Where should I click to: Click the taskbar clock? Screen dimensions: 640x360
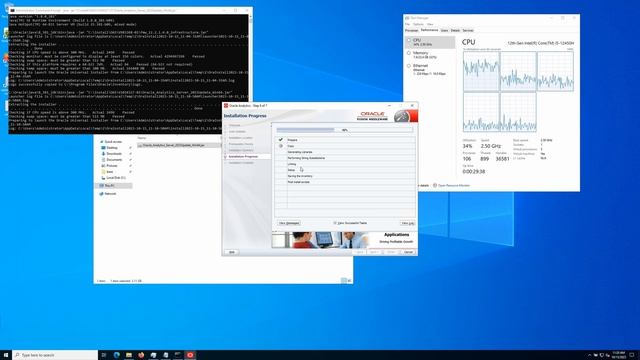pos(618,355)
